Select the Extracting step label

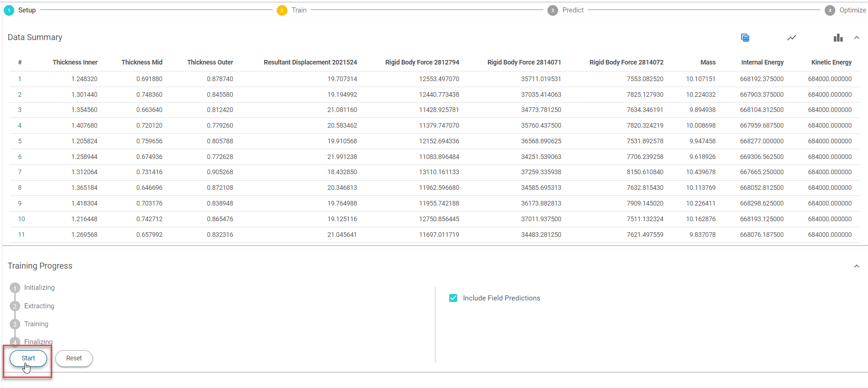pos(39,306)
